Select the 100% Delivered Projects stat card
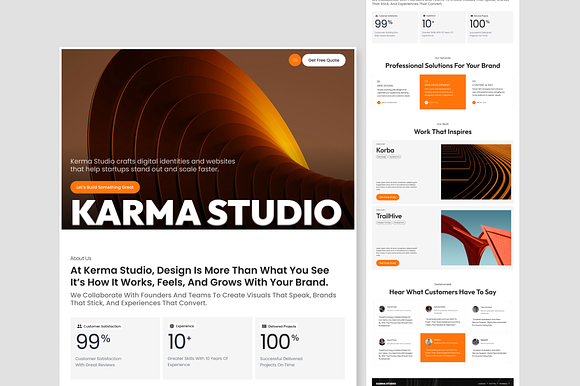The image size is (580, 386). pyautogui.click(x=300, y=348)
